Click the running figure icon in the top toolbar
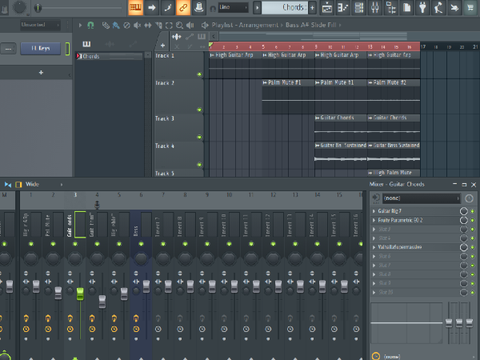This screenshot has width=480, height=360. point(438,7)
